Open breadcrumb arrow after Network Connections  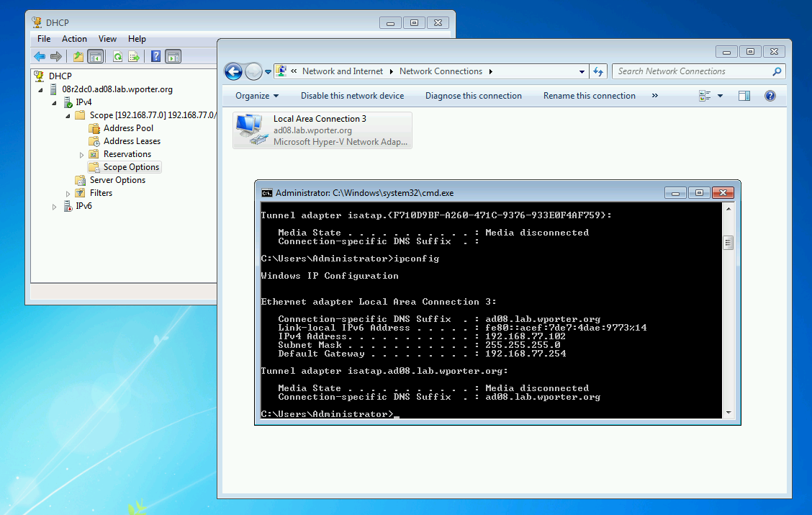(x=490, y=71)
